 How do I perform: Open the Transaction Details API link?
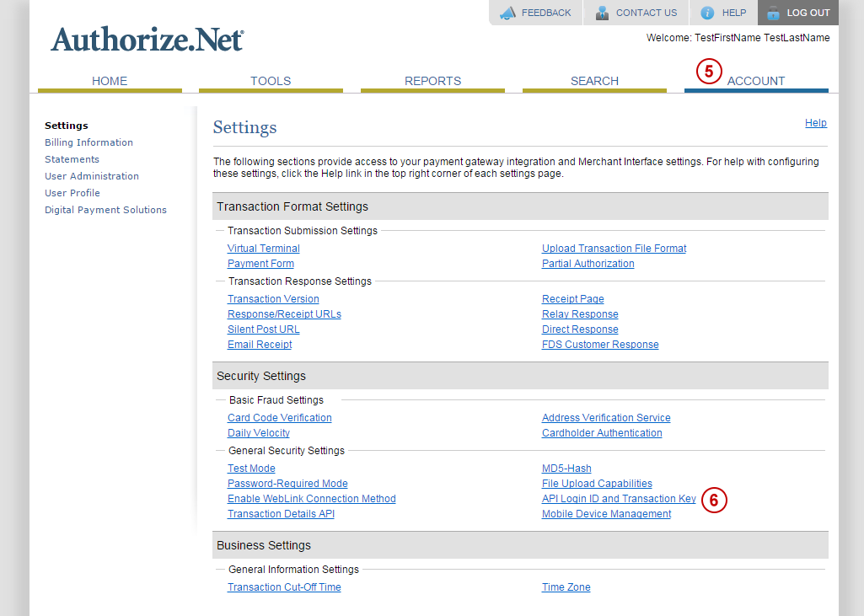pos(281,513)
